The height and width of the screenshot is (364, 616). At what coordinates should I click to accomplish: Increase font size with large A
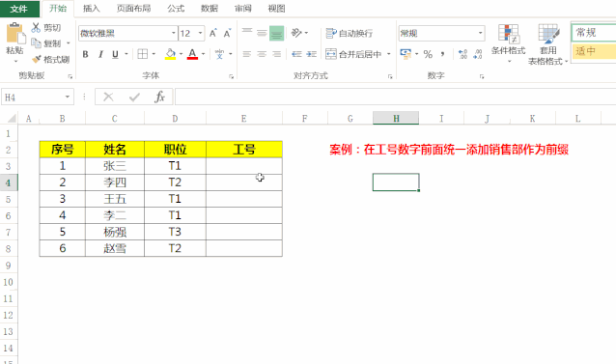point(213,33)
